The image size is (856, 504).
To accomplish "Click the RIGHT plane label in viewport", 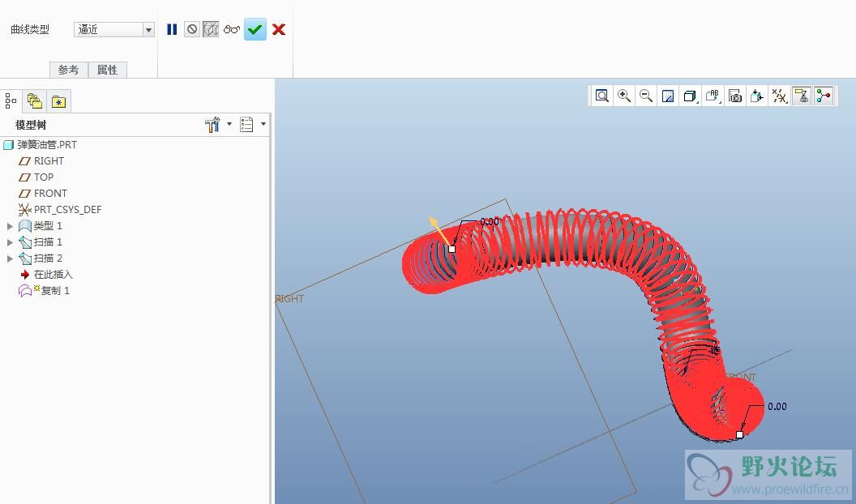I will [x=289, y=299].
